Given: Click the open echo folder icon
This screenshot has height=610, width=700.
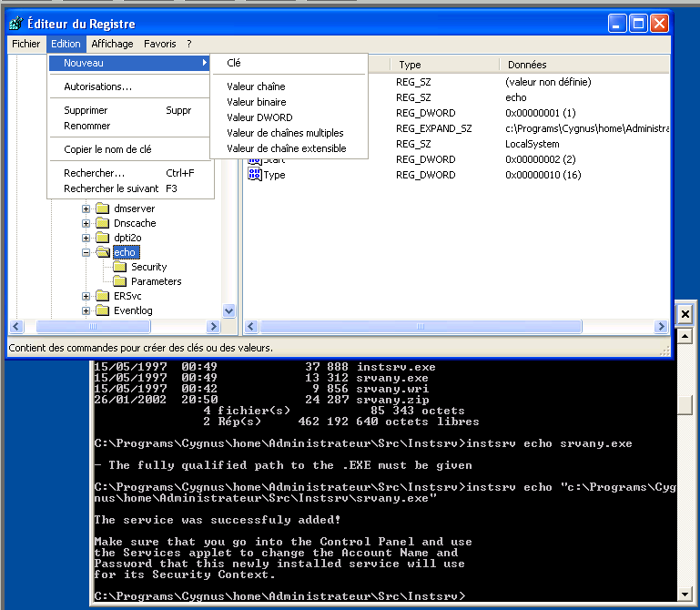Looking at the screenshot, I should pos(103,252).
